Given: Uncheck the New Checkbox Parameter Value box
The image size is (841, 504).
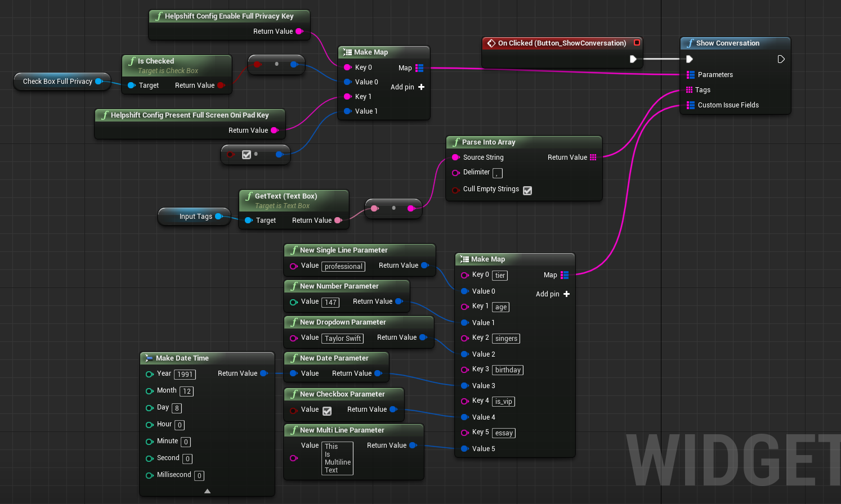Looking at the screenshot, I should 327,411.
